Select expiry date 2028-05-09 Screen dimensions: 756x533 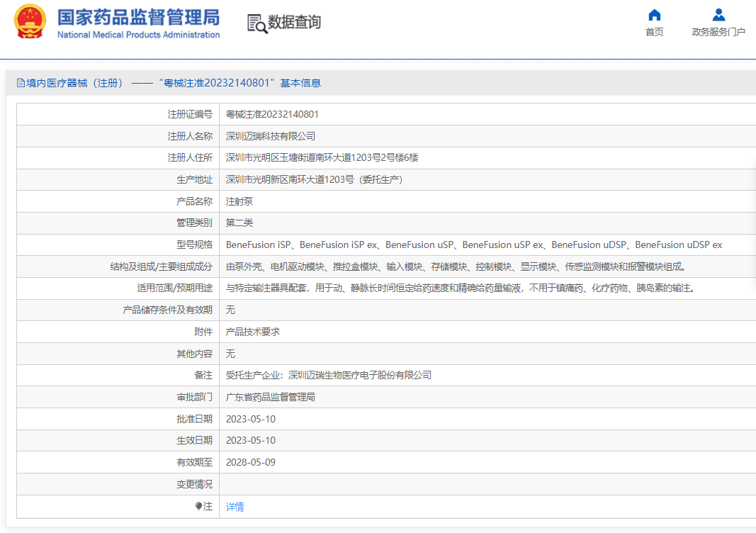251,462
